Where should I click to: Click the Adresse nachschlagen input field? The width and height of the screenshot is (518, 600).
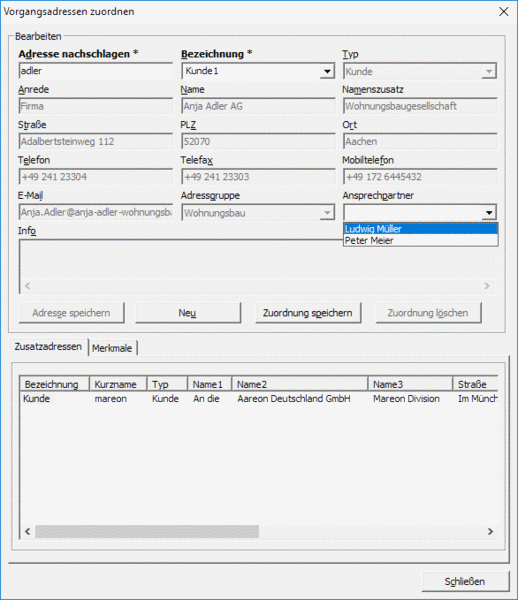click(x=96, y=71)
